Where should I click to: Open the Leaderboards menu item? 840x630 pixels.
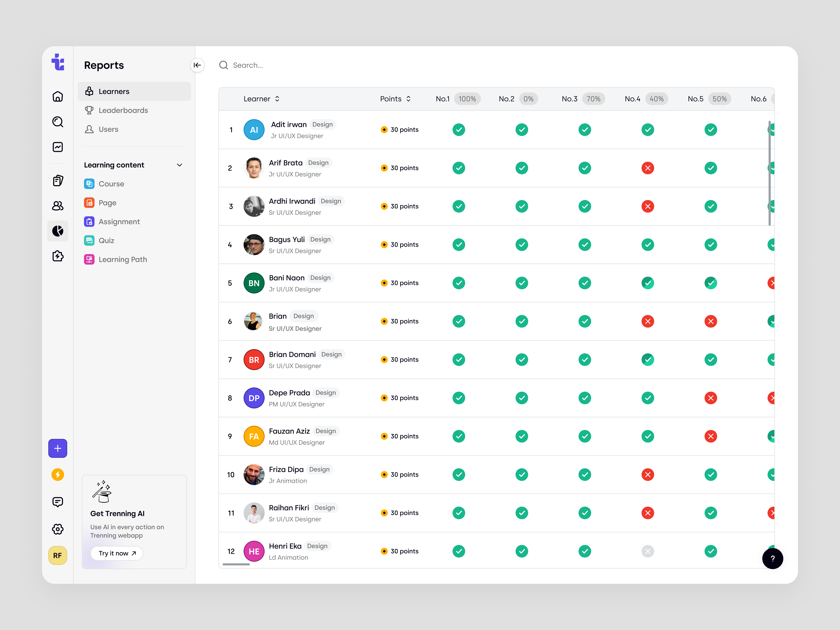123,110
